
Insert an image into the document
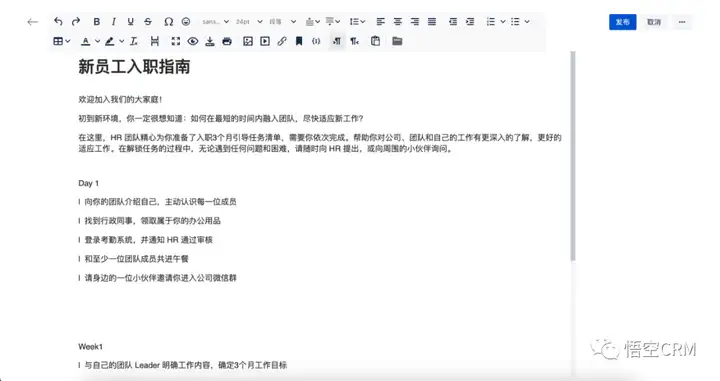248,41
